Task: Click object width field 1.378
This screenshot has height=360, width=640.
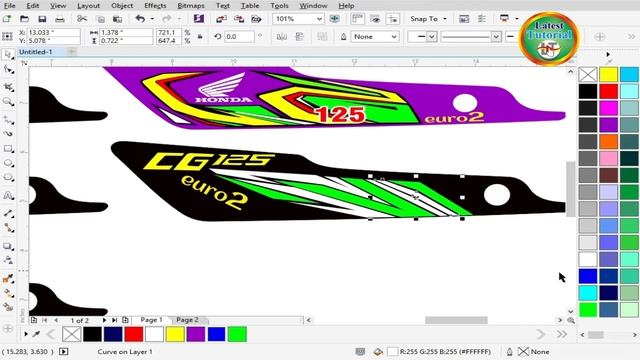Action: [x=126, y=32]
